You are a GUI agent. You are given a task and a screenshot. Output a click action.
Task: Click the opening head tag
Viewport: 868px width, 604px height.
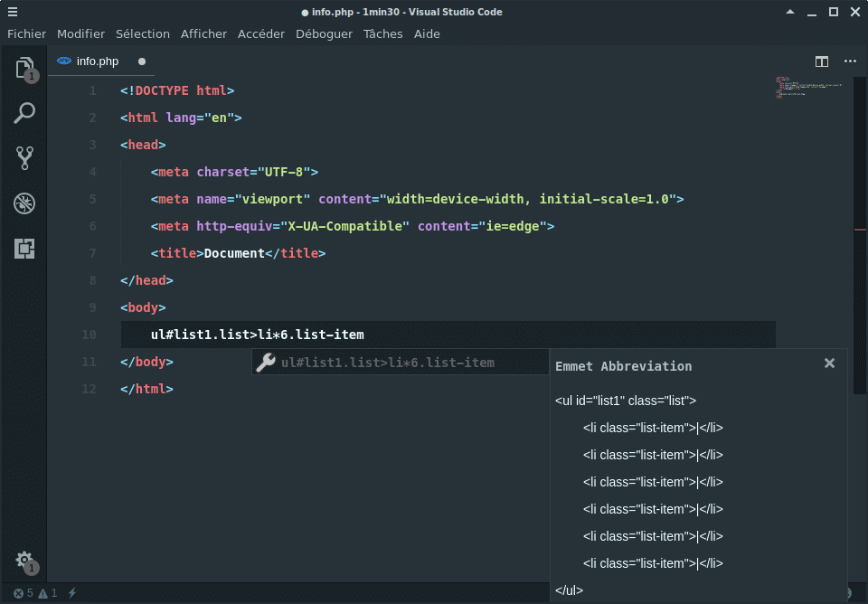click(143, 145)
